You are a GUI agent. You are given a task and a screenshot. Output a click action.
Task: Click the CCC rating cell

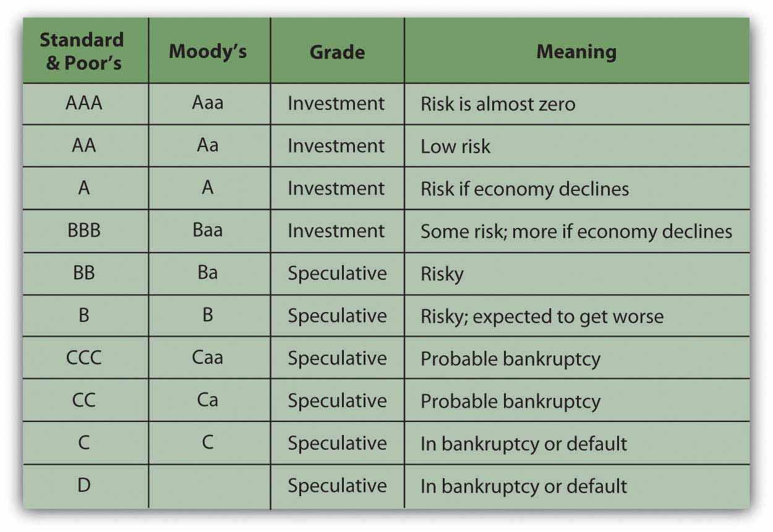[84, 358]
